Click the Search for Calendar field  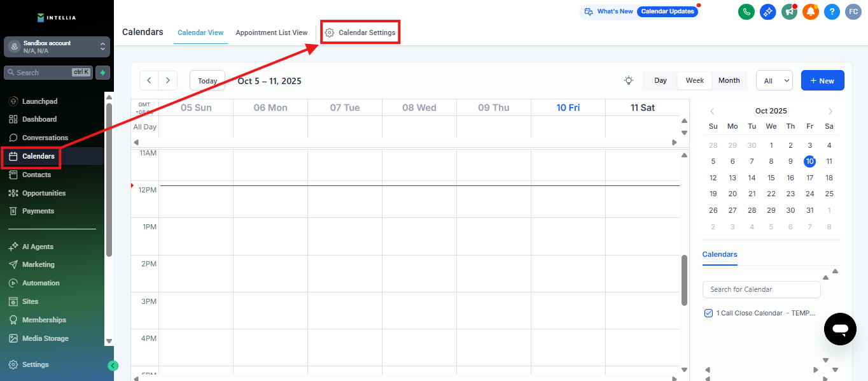coord(761,289)
